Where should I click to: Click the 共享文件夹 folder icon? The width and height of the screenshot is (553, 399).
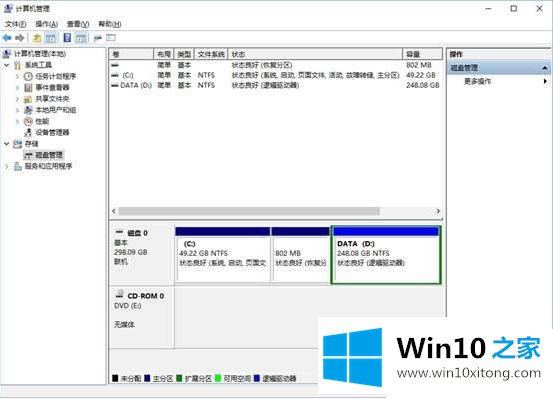click(28, 99)
